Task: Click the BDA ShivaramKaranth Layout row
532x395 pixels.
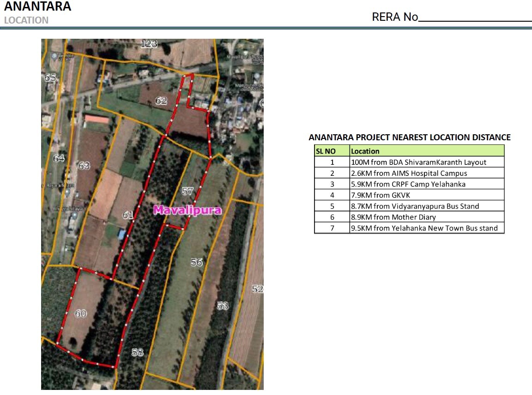Action: point(418,162)
